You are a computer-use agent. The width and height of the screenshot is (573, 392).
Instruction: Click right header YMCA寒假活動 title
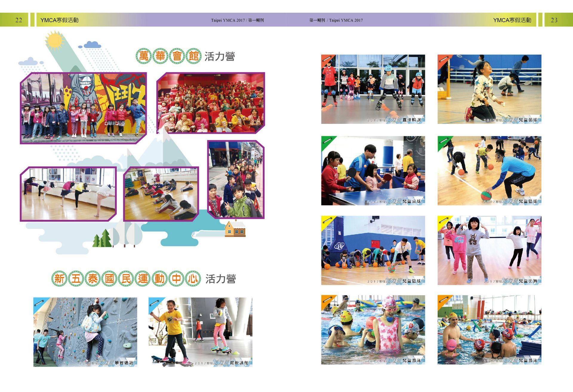click(x=512, y=20)
